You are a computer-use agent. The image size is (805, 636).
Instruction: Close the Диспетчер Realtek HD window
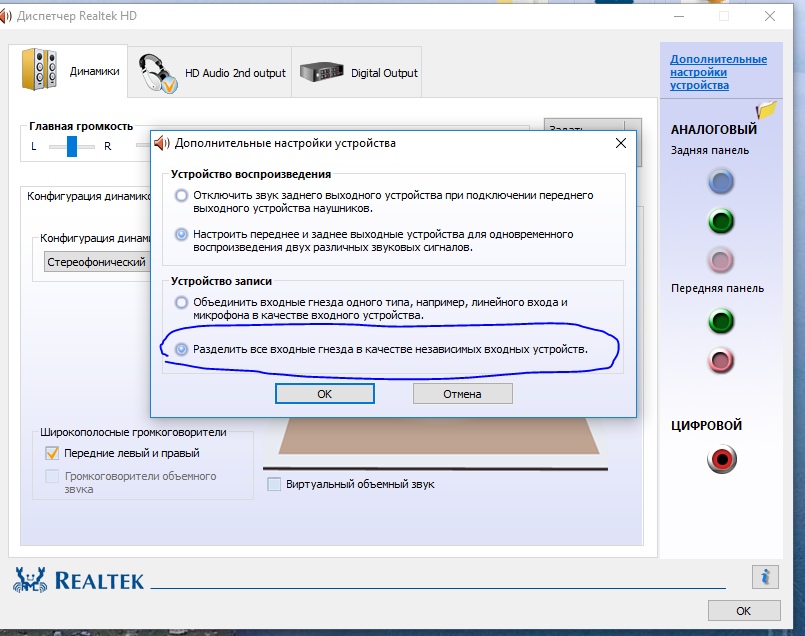pos(770,16)
